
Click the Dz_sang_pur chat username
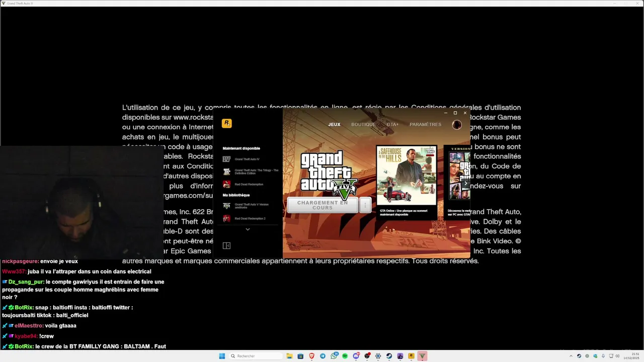click(x=26, y=282)
